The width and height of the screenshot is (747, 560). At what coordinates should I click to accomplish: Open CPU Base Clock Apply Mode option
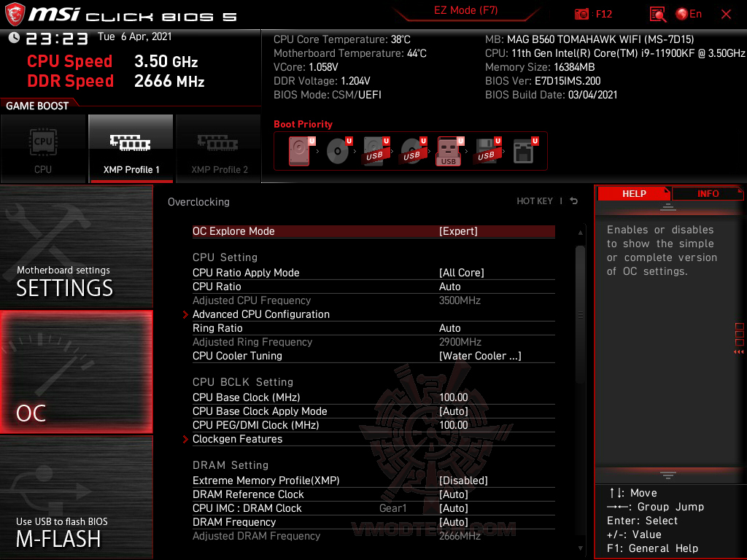373,411
